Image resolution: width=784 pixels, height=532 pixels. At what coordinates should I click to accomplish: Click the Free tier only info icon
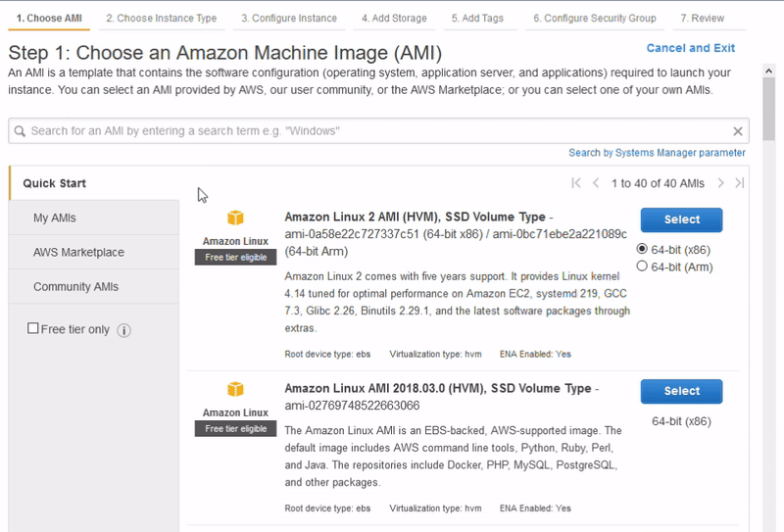tap(124, 330)
